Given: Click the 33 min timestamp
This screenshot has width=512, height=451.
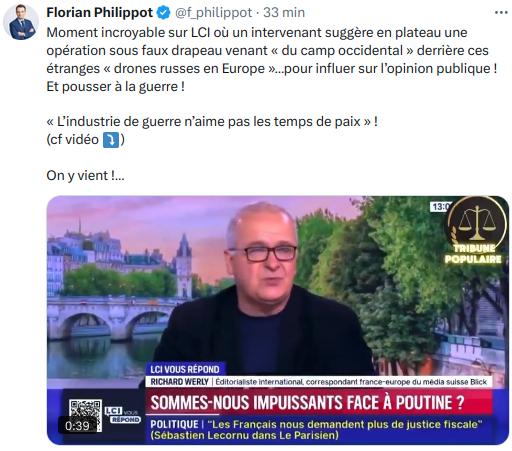Looking at the screenshot, I should [284, 13].
